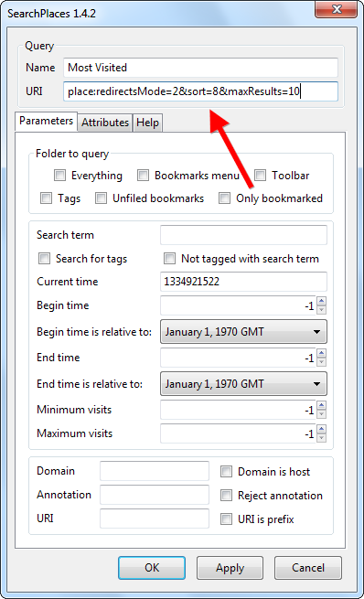Select the Unfiled bookmarks checkbox
The width and height of the screenshot is (364, 599).
101,198
